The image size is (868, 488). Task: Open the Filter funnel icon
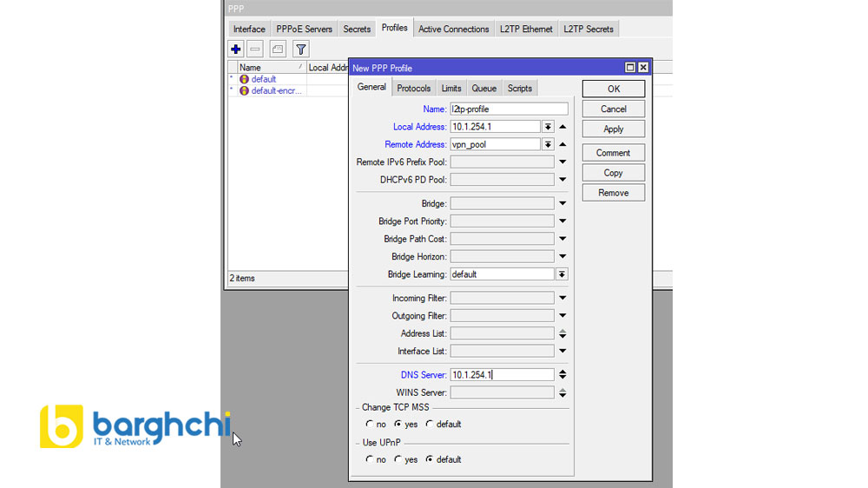point(300,49)
